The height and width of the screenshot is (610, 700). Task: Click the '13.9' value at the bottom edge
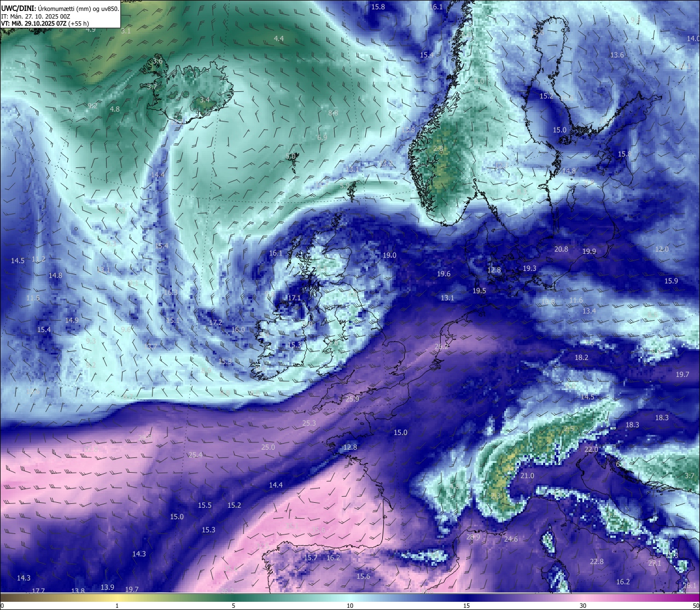107,587
